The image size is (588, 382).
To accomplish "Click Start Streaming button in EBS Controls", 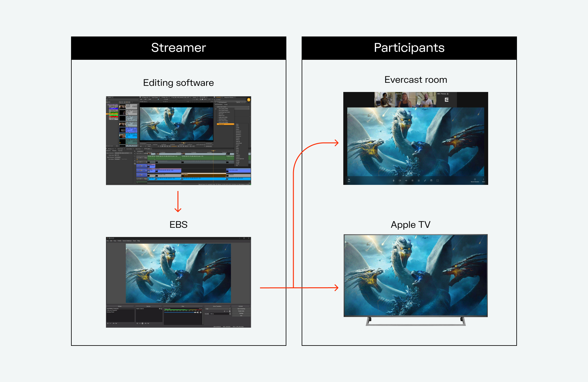I will pyautogui.click(x=241, y=309).
